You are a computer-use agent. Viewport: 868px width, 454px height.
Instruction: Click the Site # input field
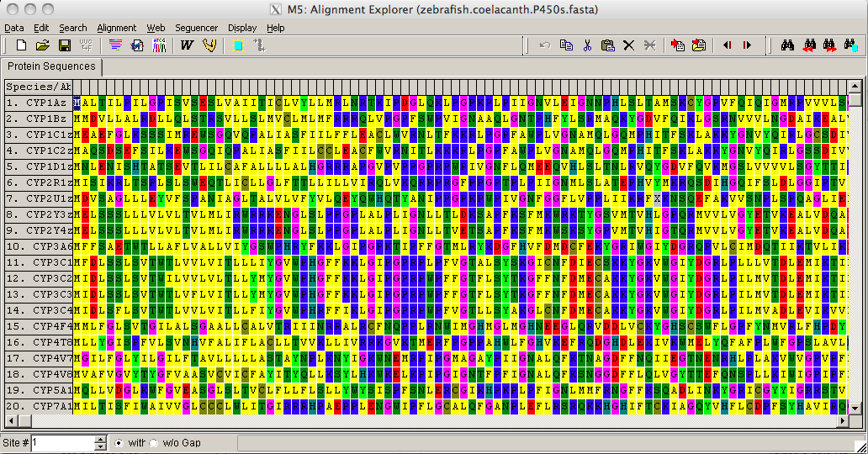pos(63,442)
